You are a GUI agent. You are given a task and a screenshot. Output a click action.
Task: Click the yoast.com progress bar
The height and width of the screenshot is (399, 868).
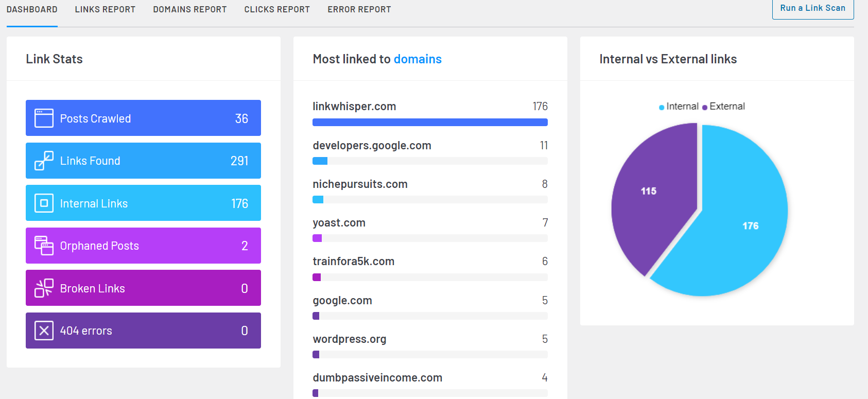[x=430, y=238]
